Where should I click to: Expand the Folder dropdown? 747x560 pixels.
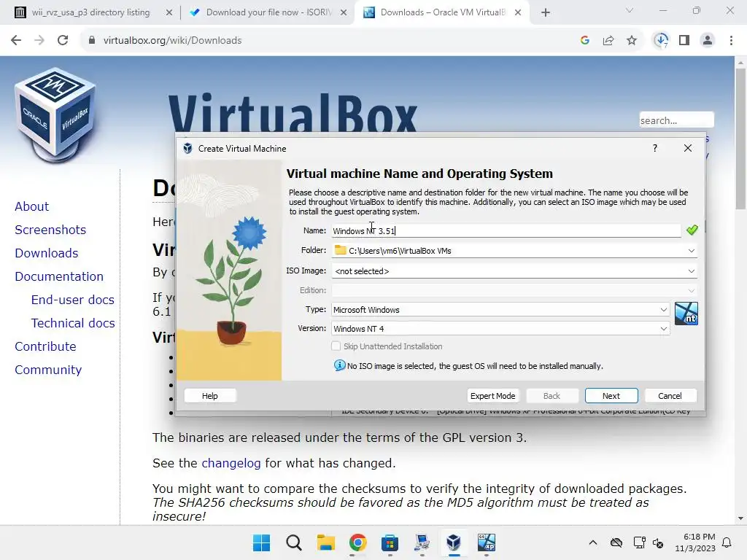[x=692, y=251]
